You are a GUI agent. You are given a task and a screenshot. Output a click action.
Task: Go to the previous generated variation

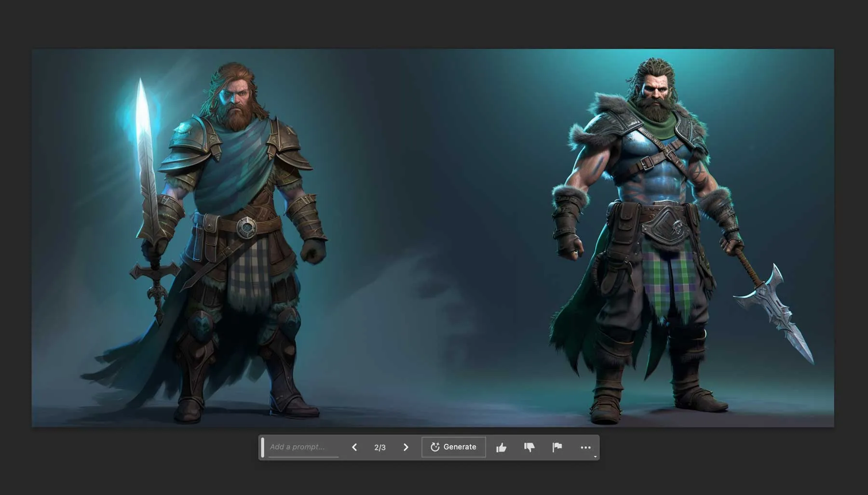point(354,448)
